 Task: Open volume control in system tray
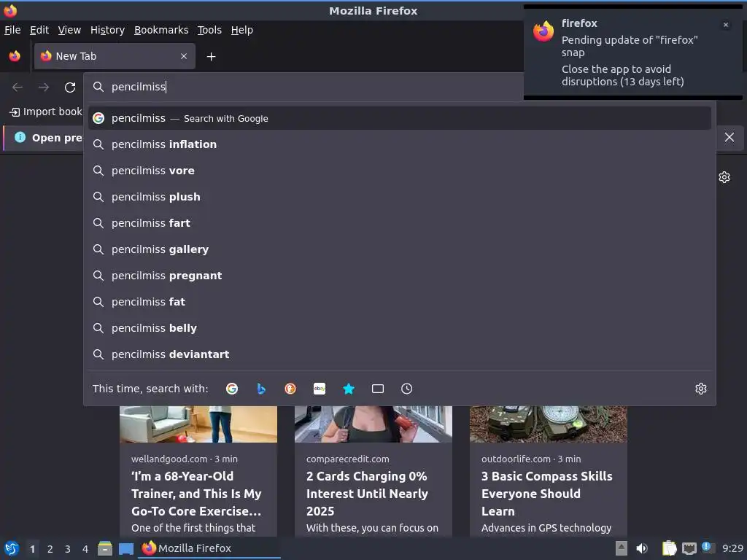(642, 548)
